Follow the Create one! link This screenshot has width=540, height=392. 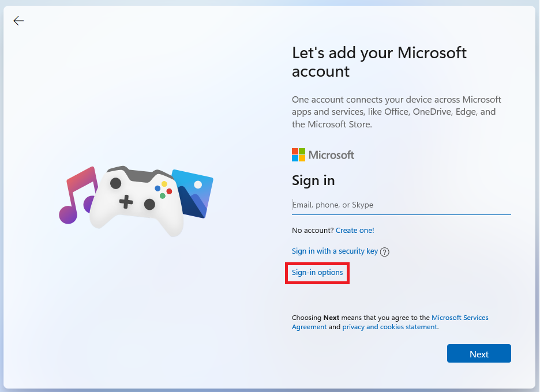click(x=355, y=230)
